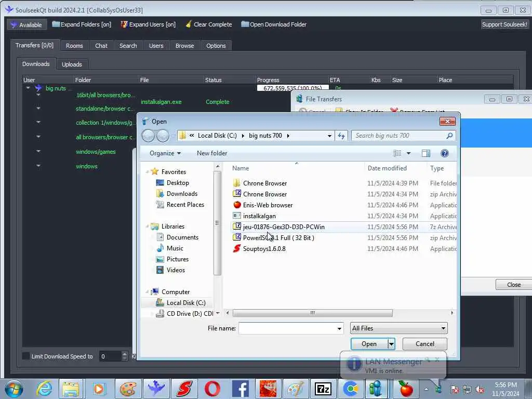
Task: Switch to the Browse tab
Action: click(x=184, y=46)
